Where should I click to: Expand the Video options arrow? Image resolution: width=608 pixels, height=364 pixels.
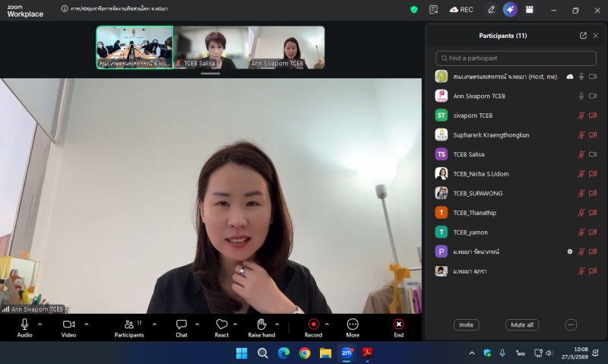click(x=86, y=324)
